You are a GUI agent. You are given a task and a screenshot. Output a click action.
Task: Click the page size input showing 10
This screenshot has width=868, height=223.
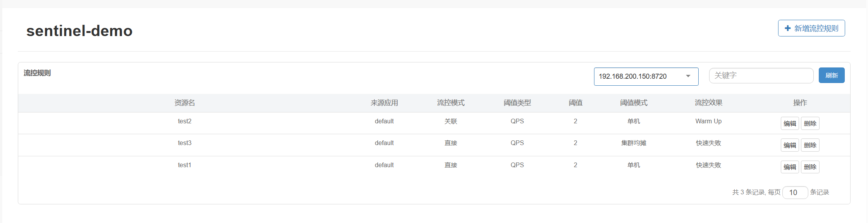point(795,192)
